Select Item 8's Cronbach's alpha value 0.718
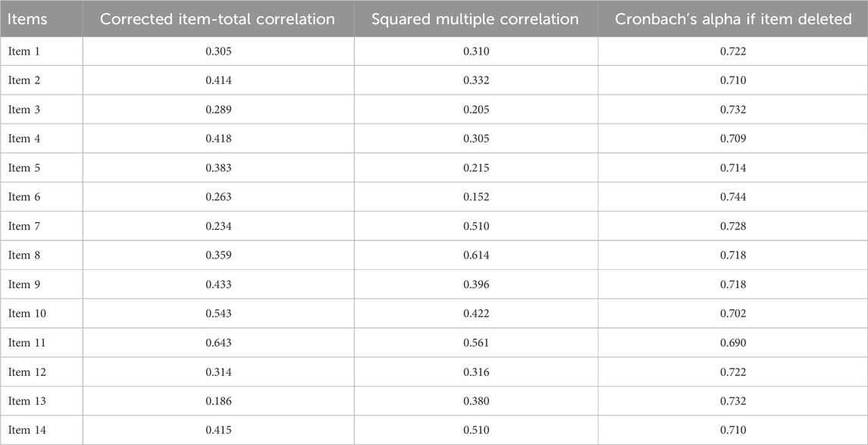The image size is (868, 445). (733, 255)
